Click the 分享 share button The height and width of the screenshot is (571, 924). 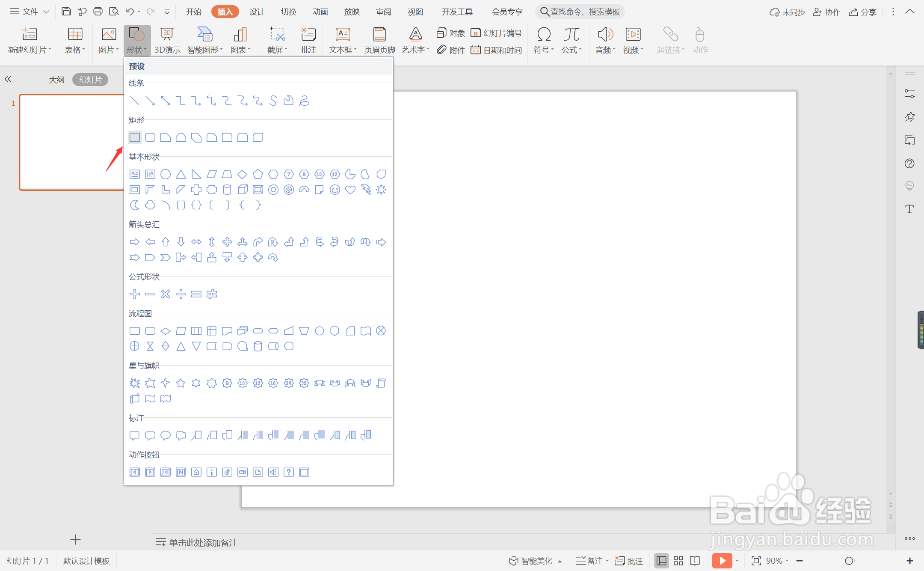click(x=863, y=12)
